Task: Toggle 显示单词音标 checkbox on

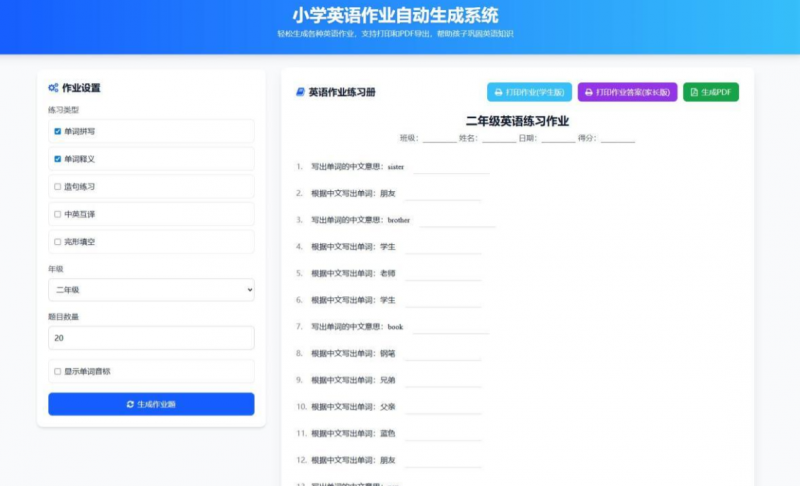Action: click(x=57, y=371)
